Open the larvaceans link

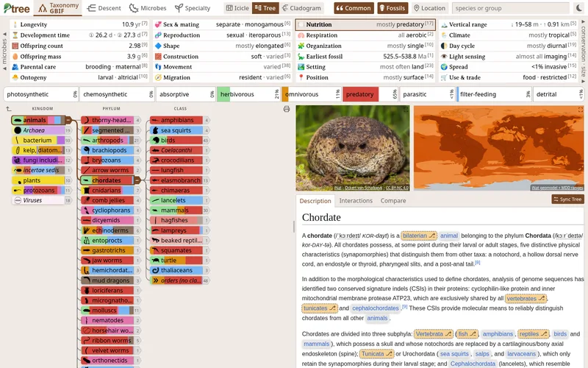[521, 354]
